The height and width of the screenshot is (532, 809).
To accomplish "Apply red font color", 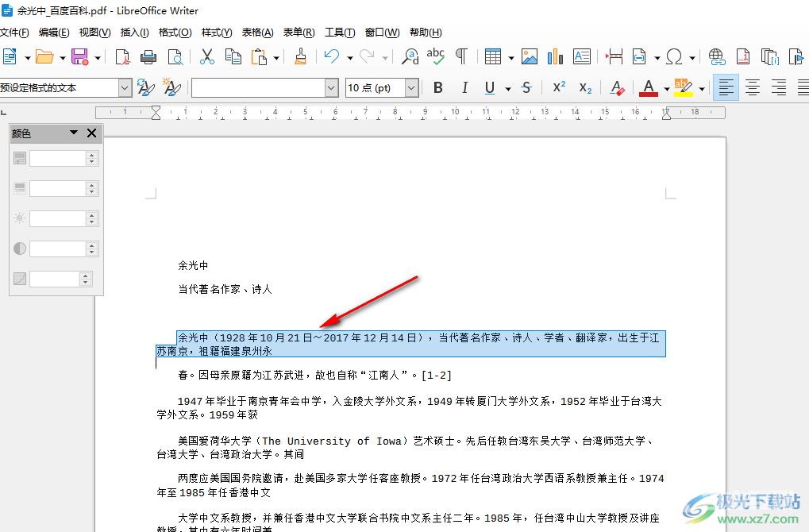I will pos(649,87).
